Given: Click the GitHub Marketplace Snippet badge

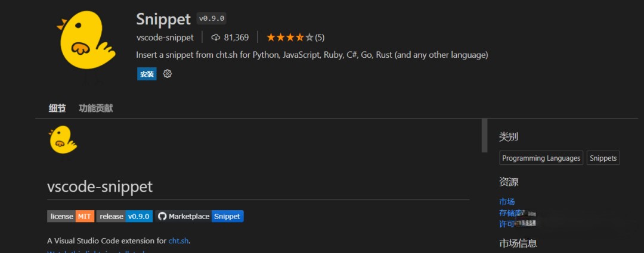Looking at the screenshot, I should [x=200, y=216].
